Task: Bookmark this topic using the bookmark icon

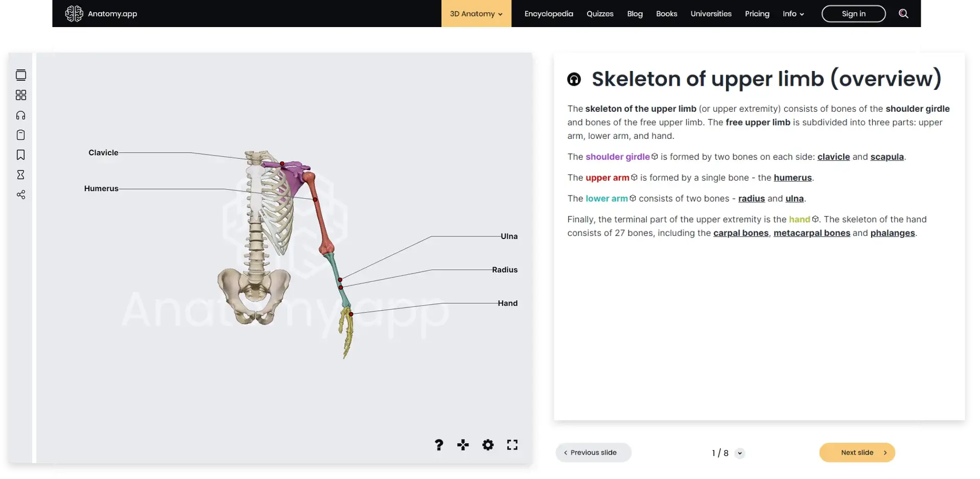Action: (21, 155)
